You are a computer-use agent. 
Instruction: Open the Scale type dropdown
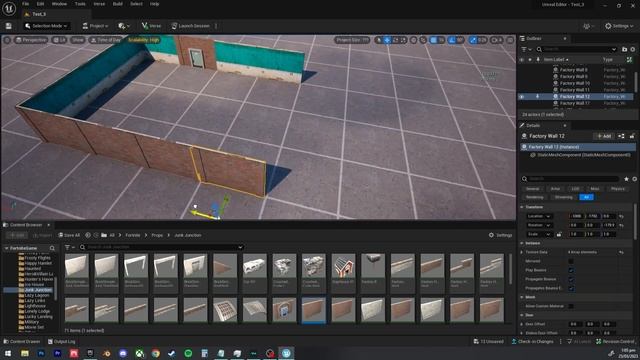click(x=539, y=234)
